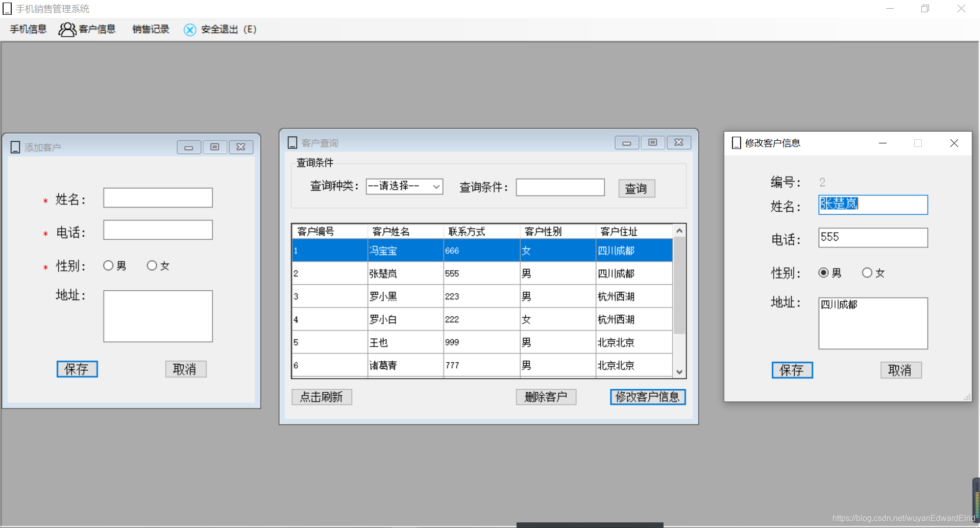Viewport: 980px width, 528px height.
Task: Click 取消 in 修改客户信息 dialog
Action: point(901,370)
